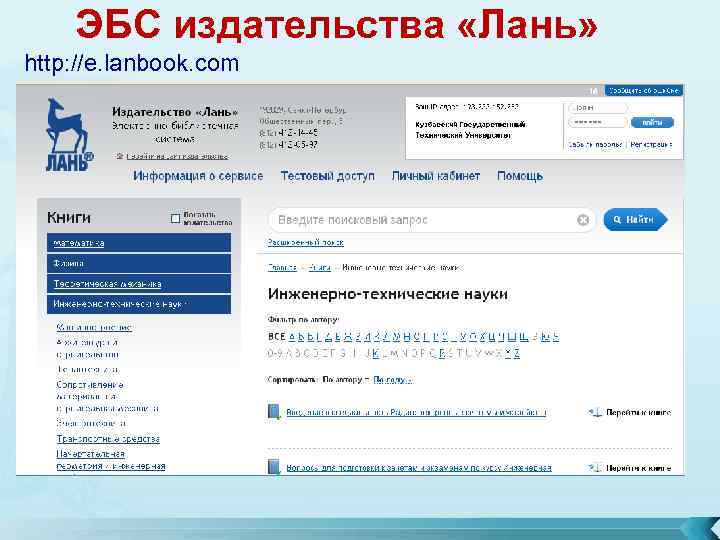This screenshot has width=720, height=540.
Task: Click the 'Регистрация' link
Action: (651, 144)
